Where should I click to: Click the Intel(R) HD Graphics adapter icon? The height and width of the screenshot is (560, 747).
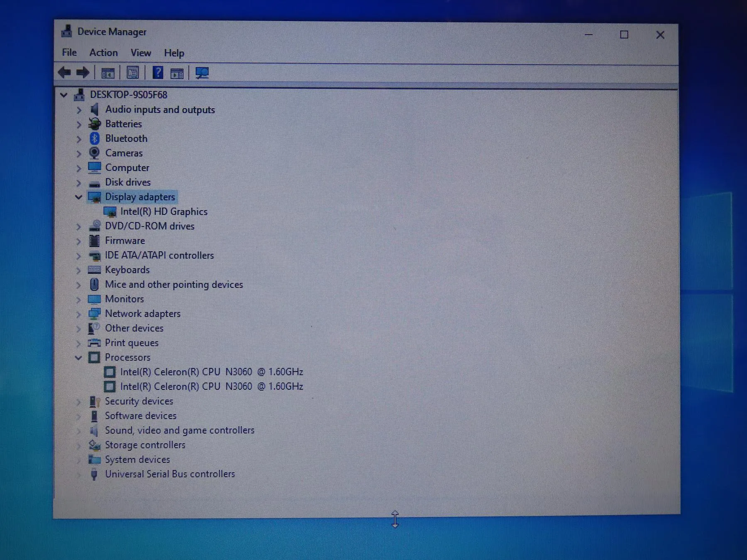tap(110, 212)
